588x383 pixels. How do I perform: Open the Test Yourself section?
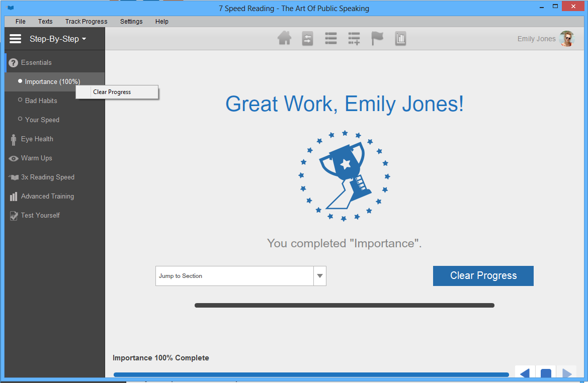tap(40, 215)
